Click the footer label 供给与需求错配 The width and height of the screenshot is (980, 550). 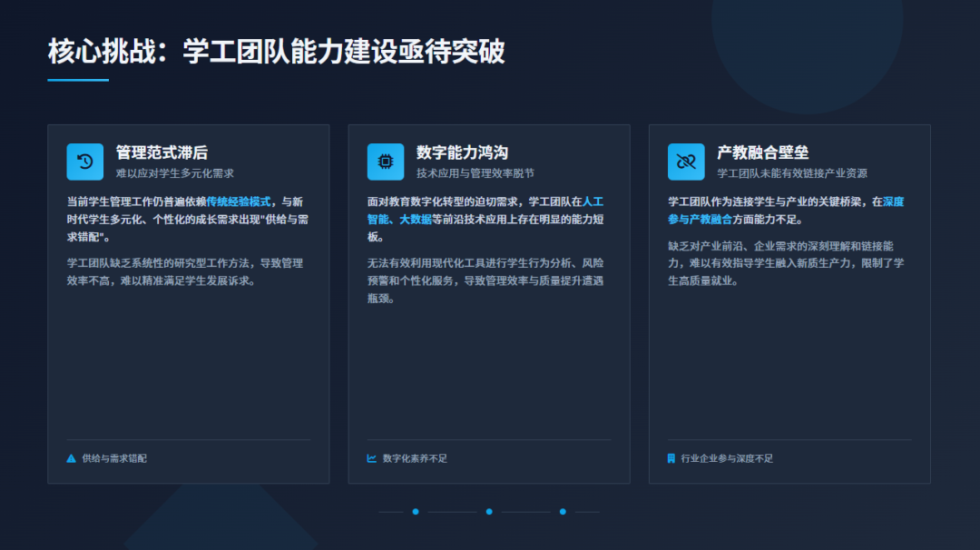click(114, 458)
